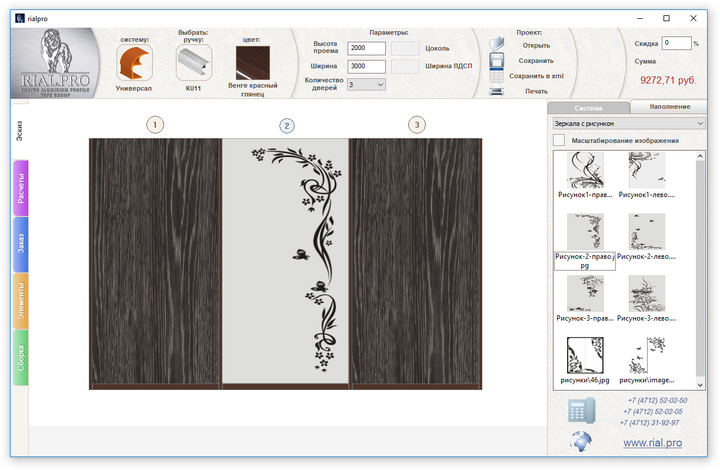Click the Сохранить в xml button
The image size is (720, 470).
pyautogui.click(x=536, y=75)
